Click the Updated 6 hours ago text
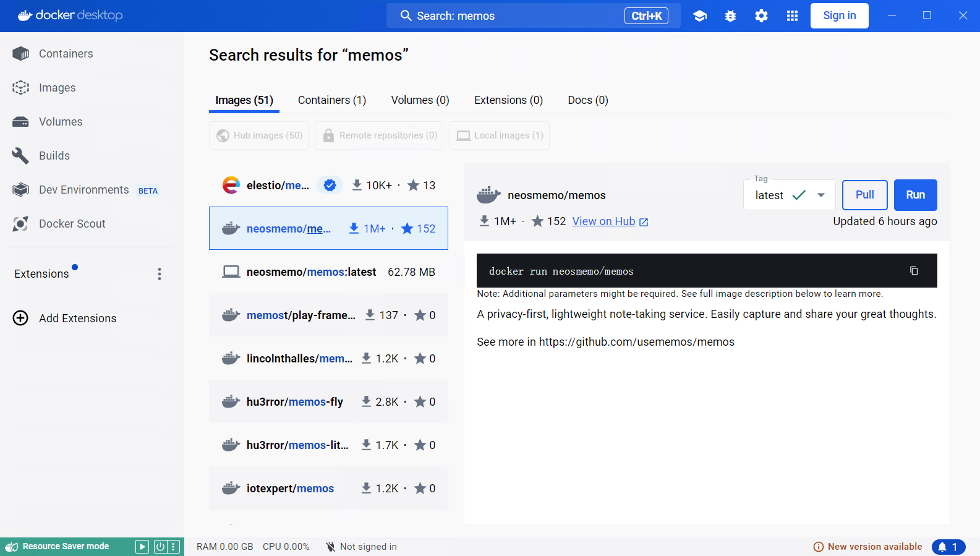 (885, 221)
